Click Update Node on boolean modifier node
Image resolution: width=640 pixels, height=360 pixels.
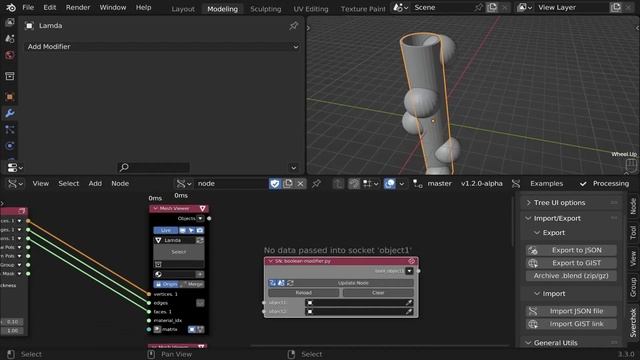point(353,283)
